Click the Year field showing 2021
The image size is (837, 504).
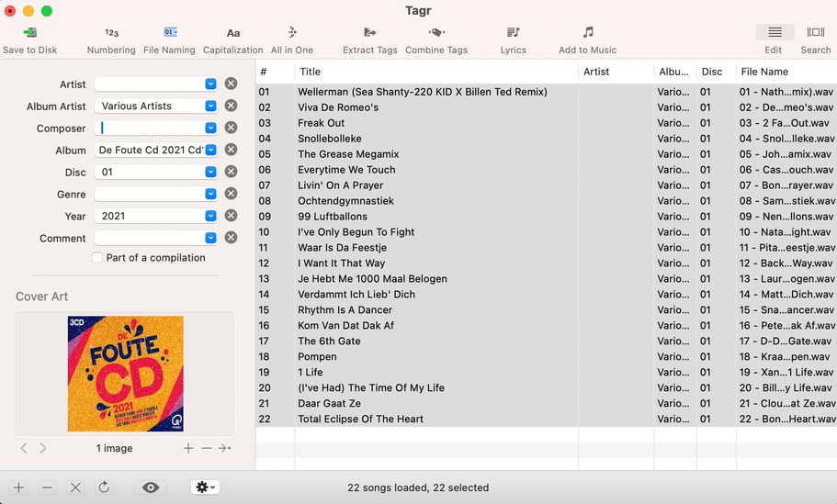click(151, 216)
